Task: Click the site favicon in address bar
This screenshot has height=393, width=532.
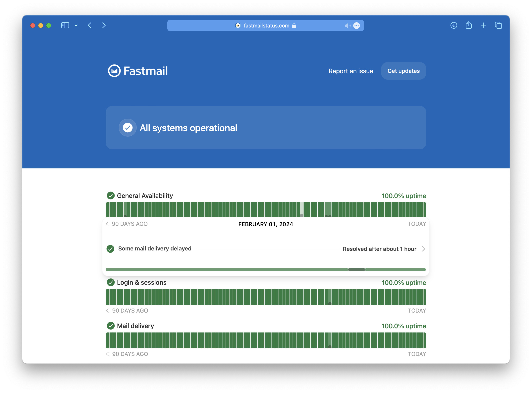Action: coord(238,25)
